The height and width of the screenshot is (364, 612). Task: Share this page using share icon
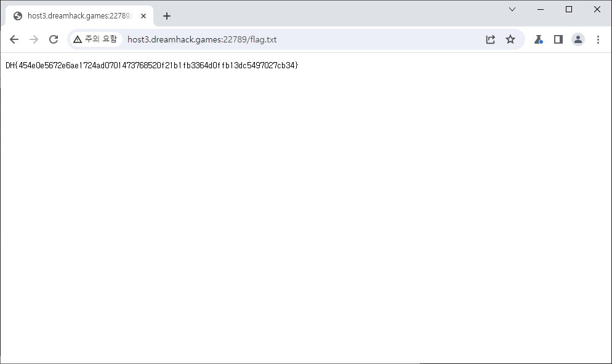point(490,39)
